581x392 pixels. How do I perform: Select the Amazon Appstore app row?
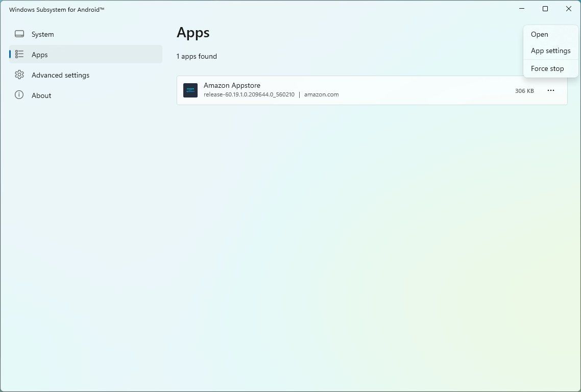click(x=357, y=90)
